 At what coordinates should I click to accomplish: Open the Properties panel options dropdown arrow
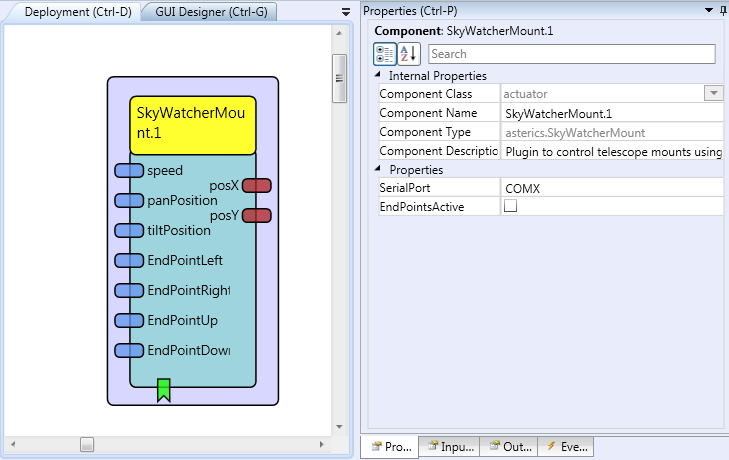pyautogui.click(x=709, y=10)
